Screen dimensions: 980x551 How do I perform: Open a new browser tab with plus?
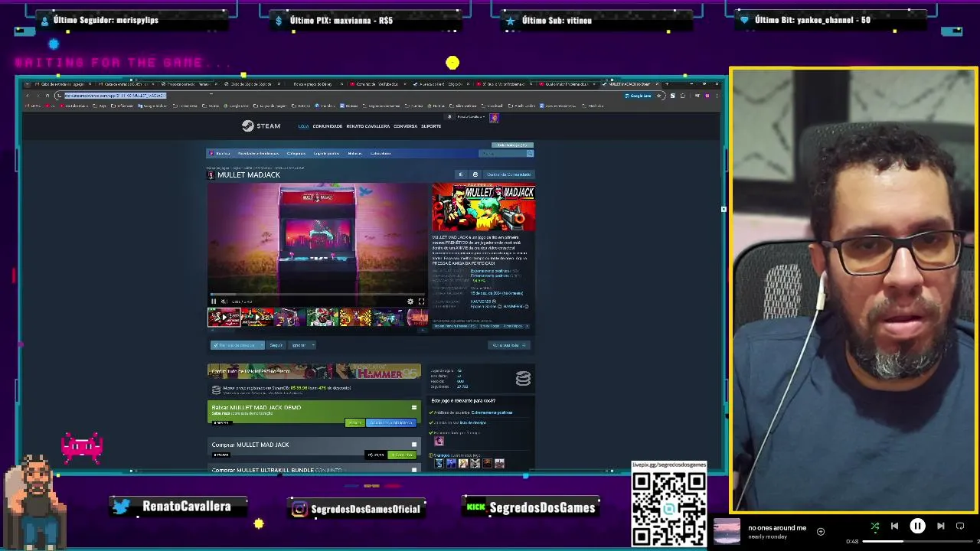[x=667, y=83]
